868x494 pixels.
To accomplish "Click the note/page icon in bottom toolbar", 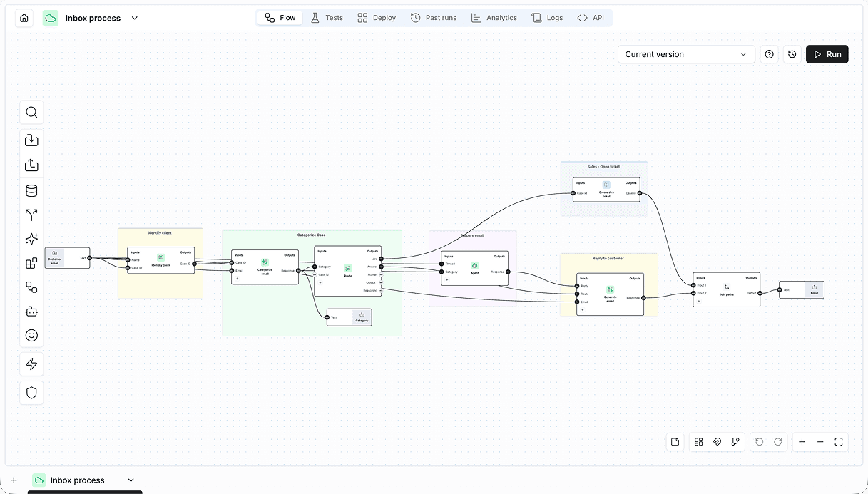I will (x=675, y=442).
